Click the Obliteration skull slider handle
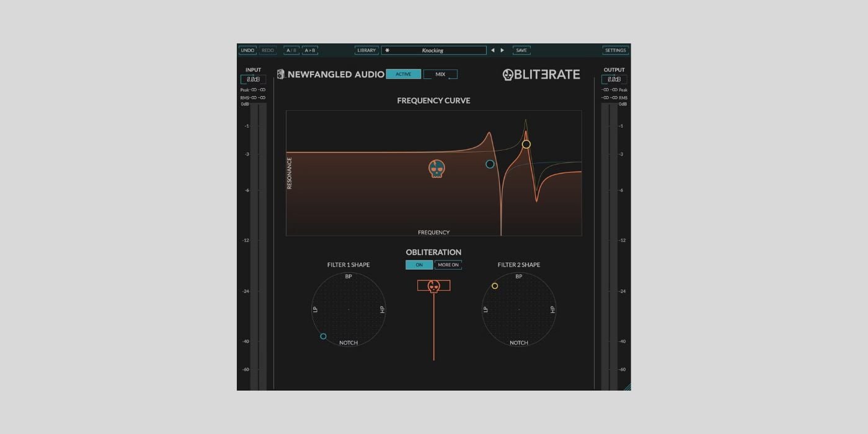Image resolution: width=868 pixels, height=434 pixels. tap(434, 286)
